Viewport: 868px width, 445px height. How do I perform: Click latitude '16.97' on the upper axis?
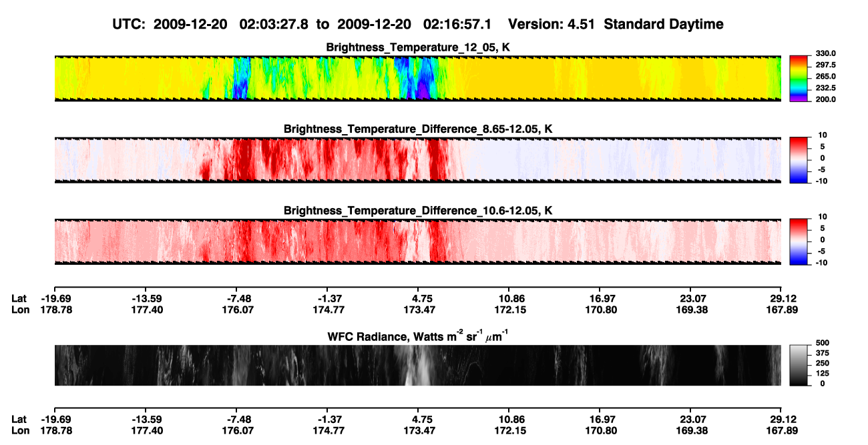pyautogui.click(x=600, y=298)
